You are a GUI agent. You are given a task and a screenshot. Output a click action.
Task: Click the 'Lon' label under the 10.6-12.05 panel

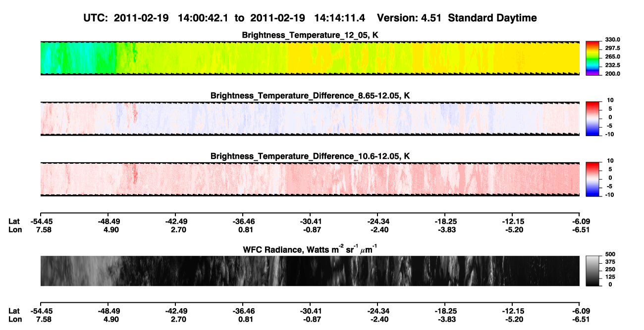point(15,229)
